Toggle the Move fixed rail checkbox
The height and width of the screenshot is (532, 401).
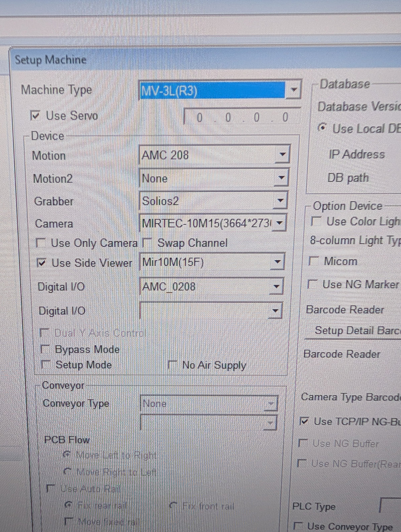click(69, 521)
